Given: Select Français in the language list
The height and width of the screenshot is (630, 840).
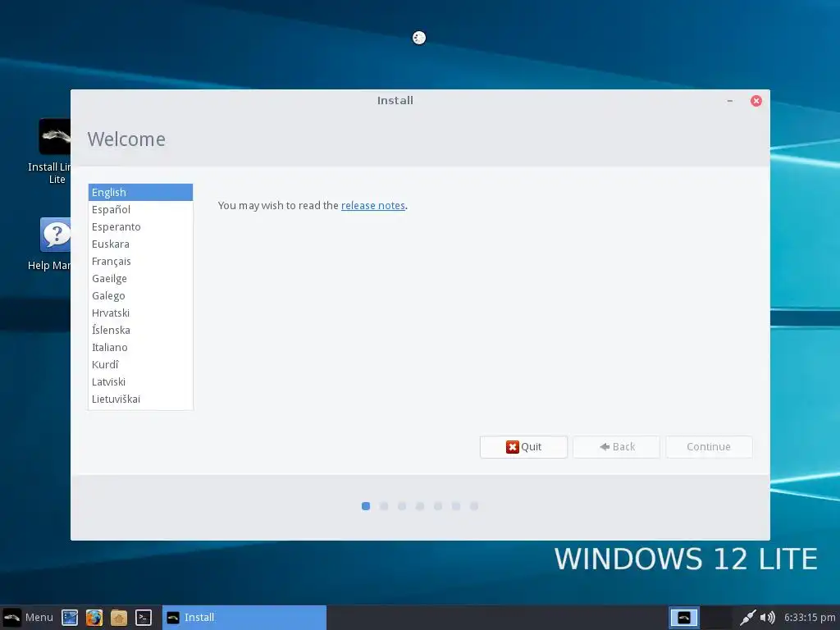Looking at the screenshot, I should pyautogui.click(x=140, y=261).
